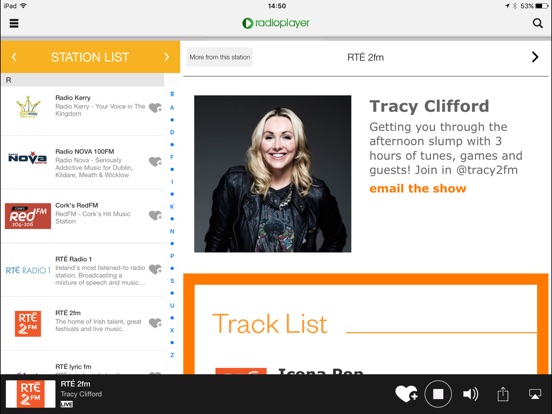Tap Wi-Fi icon in status bar
The image size is (552, 414).
tap(24, 6)
